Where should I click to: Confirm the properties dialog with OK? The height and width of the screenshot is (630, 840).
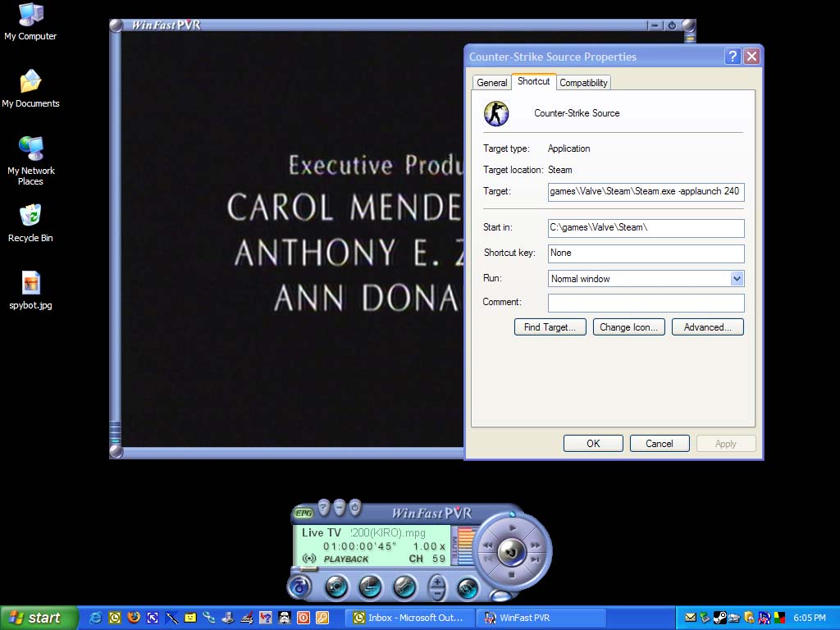click(x=593, y=444)
